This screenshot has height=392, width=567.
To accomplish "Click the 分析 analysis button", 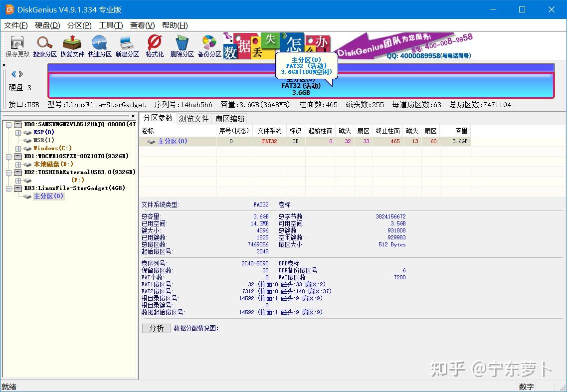I will tap(156, 328).
